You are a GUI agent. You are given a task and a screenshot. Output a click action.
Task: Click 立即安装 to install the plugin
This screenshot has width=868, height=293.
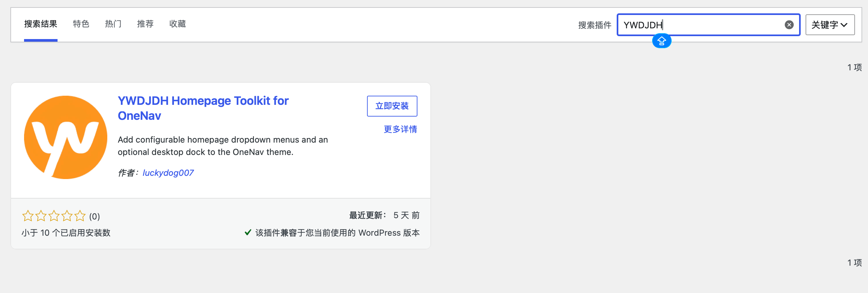coord(392,106)
